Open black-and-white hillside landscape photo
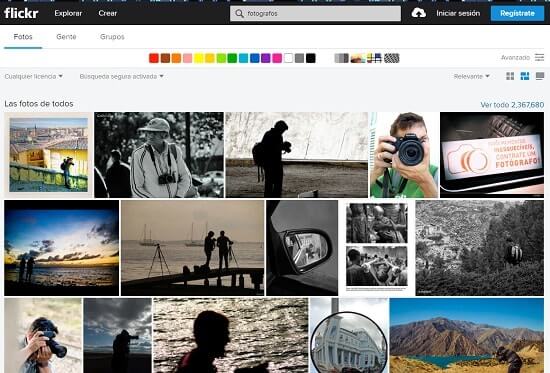This screenshot has width=550, height=373. pos(480,248)
